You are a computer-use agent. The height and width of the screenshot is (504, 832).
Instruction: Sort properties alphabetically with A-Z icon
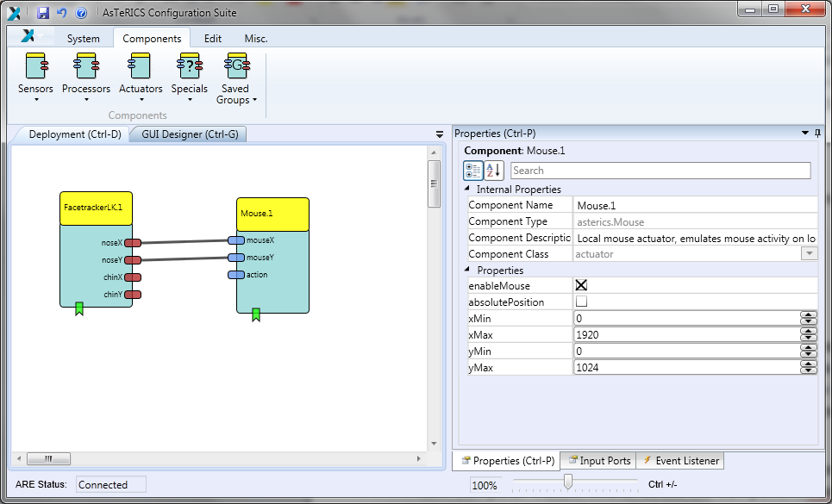pos(493,171)
